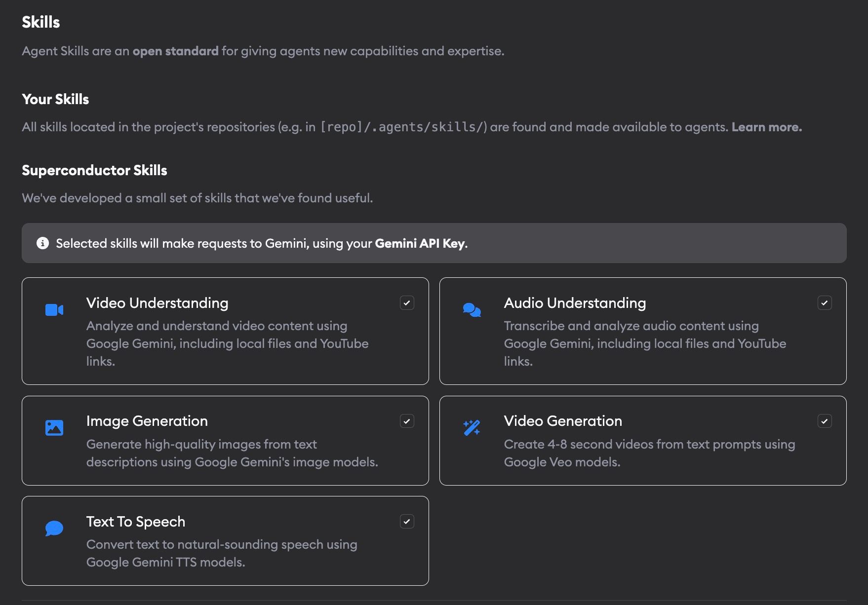The image size is (868, 605).
Task: Click the Audio Understanding chat bubbles icon
Action: point(472,310)
